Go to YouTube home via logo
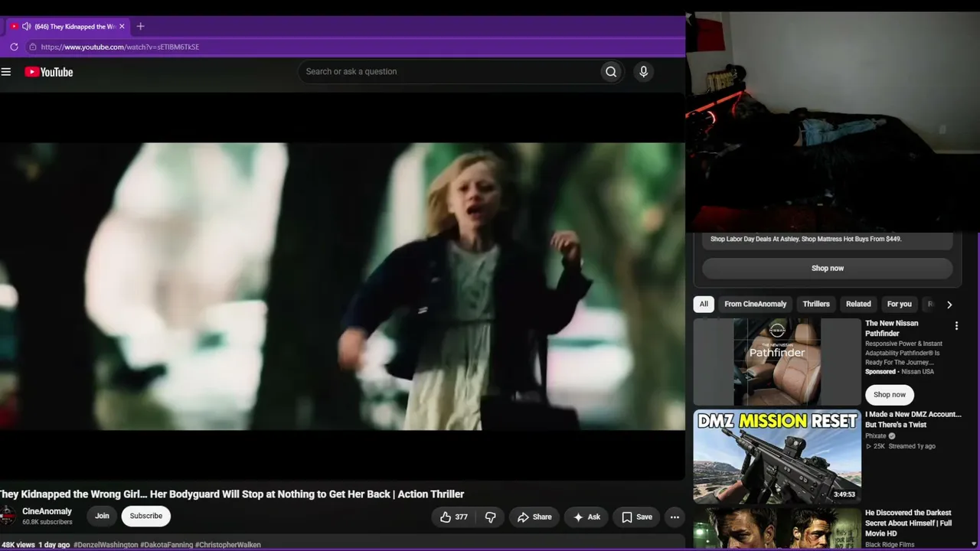 click(48, 72)
